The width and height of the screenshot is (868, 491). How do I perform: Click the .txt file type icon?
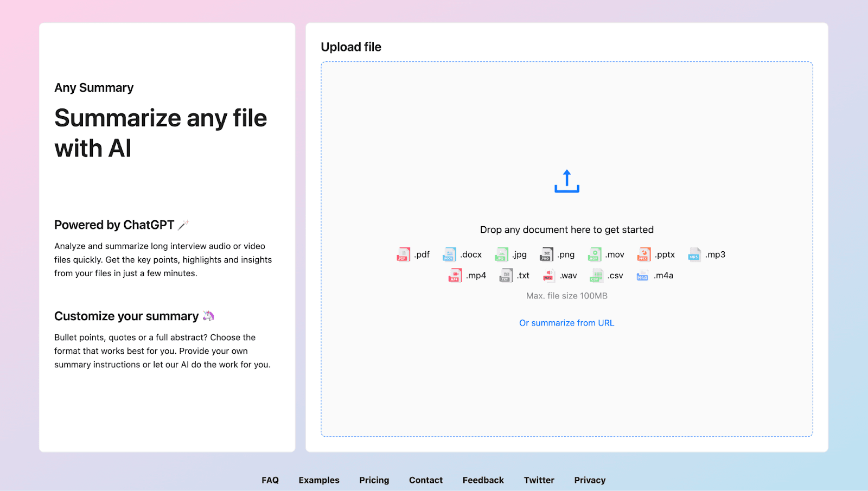(x=506, y=276)
